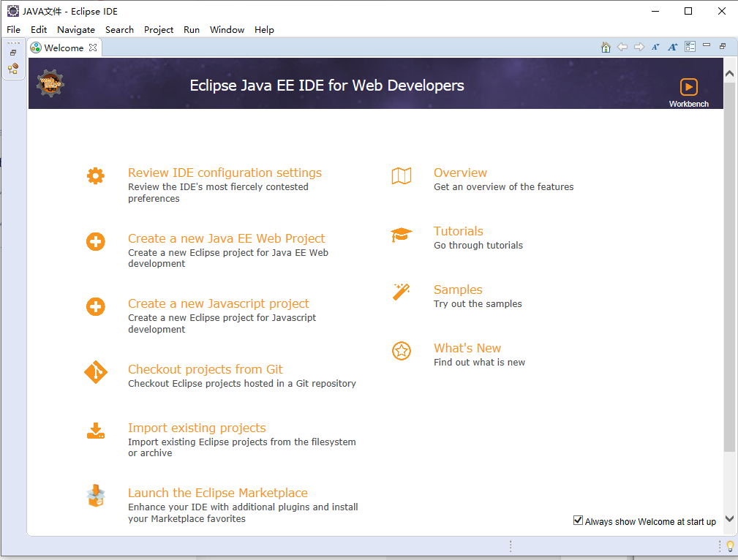Open the Tutorials link
This screenshot has width=738, height=560.
point(459,231)
